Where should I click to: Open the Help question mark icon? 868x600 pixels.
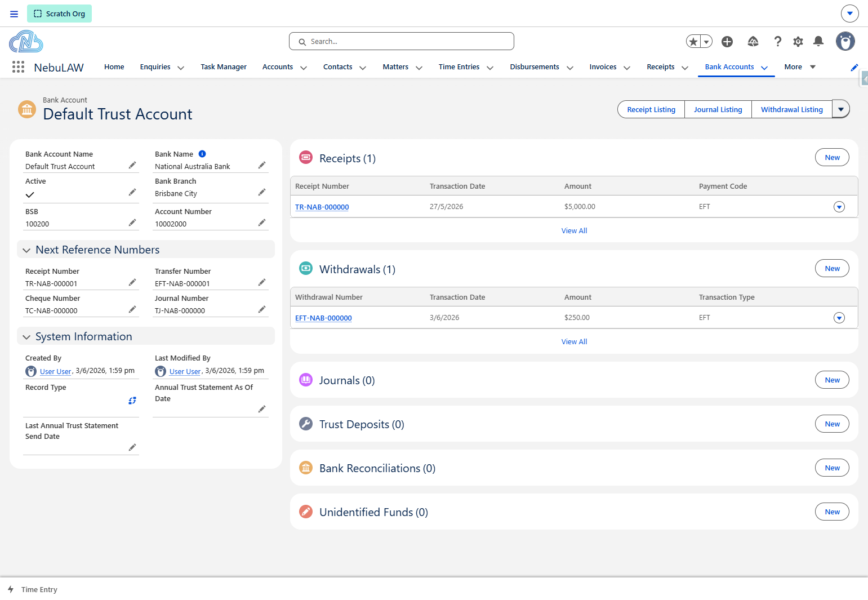point(778,41)
